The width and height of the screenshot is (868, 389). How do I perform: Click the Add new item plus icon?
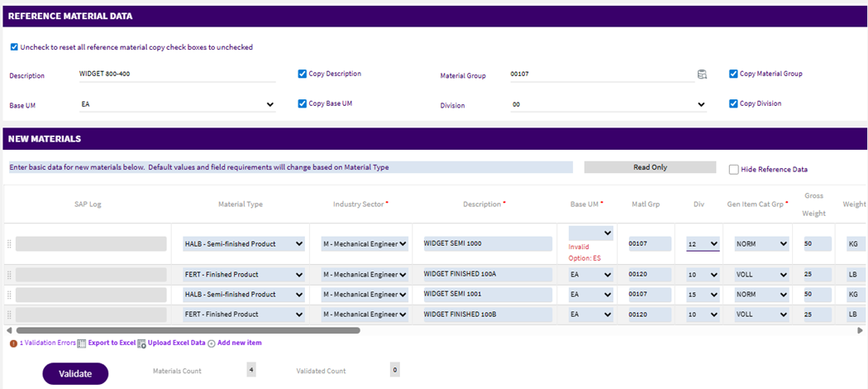coord(212,343)
